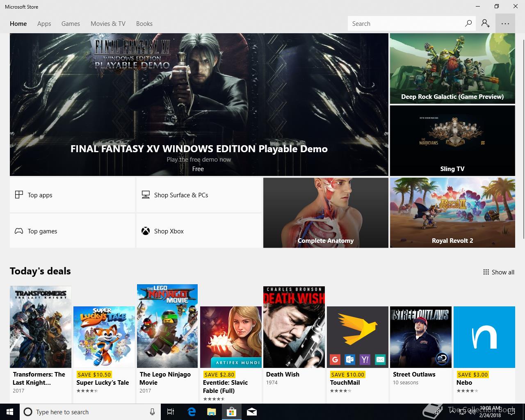Viewport: 525px width, 420px height.
Task: Click the Super Lucky's Tale title
Action: click(103, 382)
